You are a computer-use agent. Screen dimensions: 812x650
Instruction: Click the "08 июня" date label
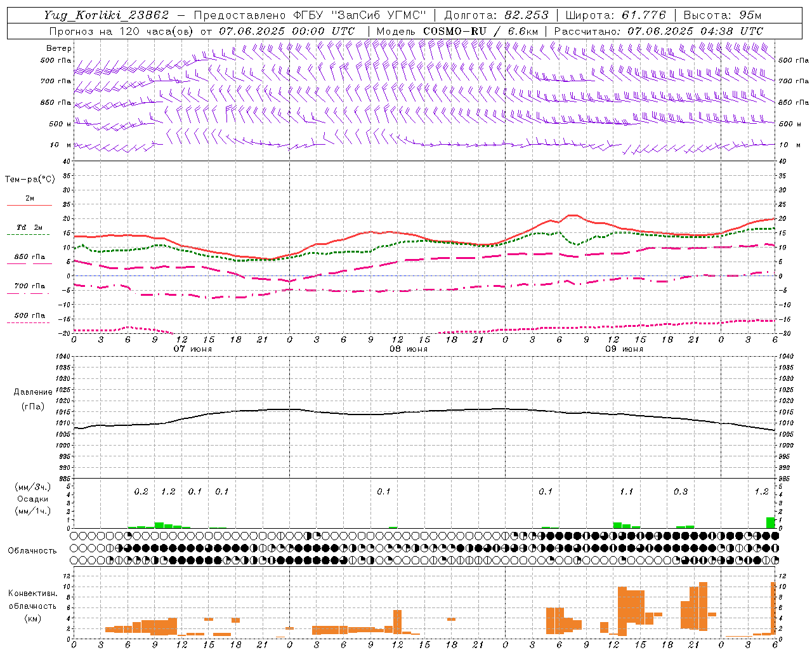pos(409,349)
